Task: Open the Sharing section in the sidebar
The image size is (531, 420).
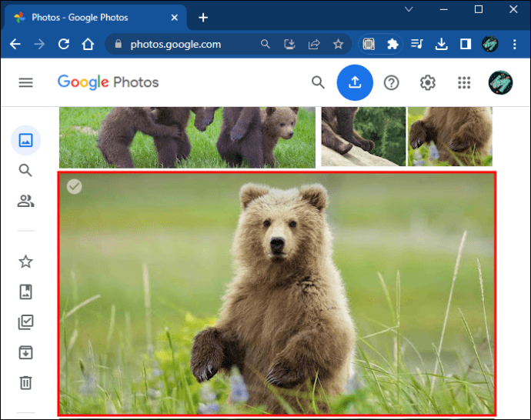Action: 25,202
